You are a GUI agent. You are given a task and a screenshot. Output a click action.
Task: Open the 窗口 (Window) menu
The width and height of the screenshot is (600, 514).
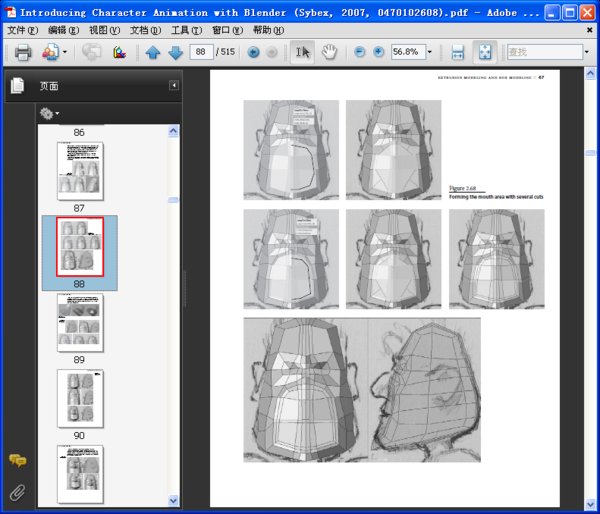(227, 30)
